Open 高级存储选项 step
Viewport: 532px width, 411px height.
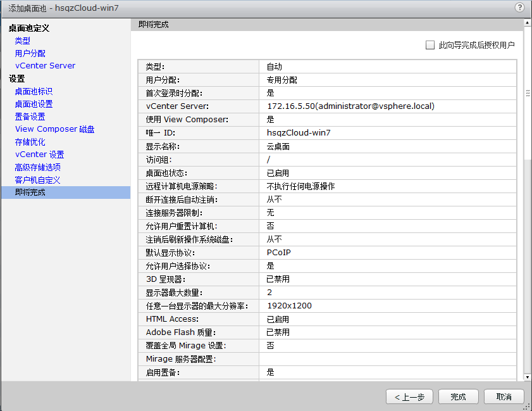tap(38, 167)
